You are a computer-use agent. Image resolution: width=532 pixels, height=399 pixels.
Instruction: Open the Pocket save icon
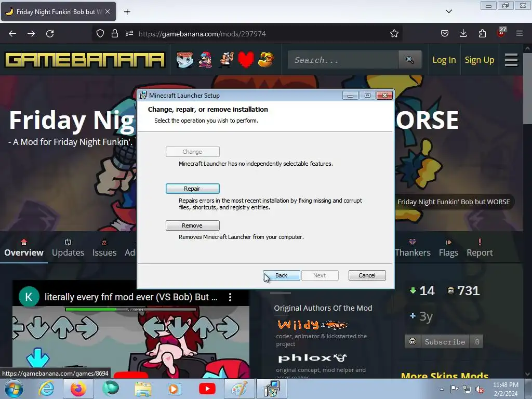coord(445,33)
